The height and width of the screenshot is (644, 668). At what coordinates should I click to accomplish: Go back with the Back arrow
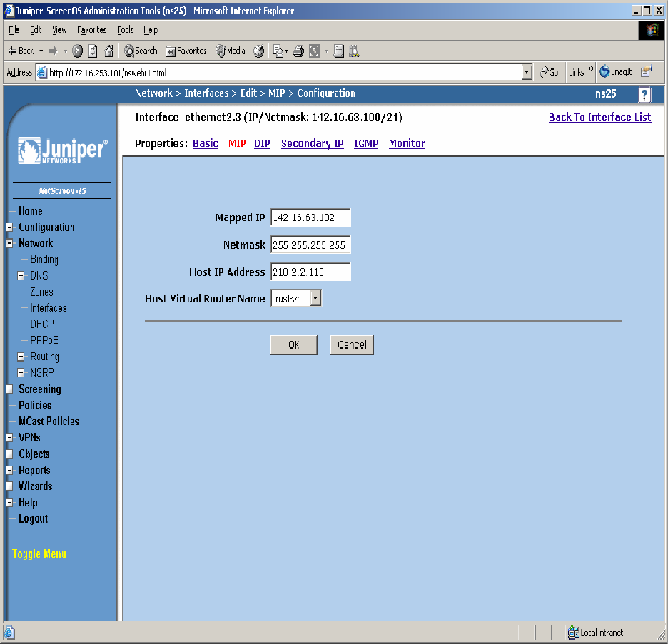[21, 51]
